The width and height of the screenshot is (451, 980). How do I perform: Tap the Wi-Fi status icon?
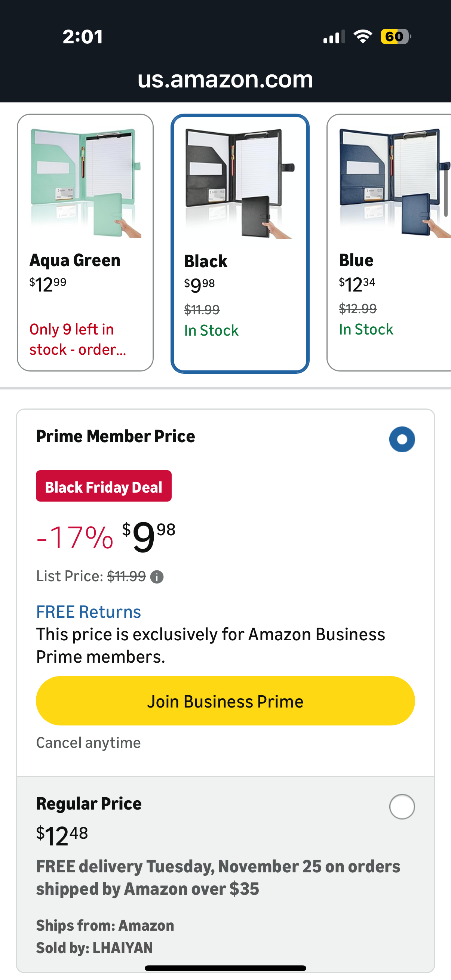tap(363, 37)
